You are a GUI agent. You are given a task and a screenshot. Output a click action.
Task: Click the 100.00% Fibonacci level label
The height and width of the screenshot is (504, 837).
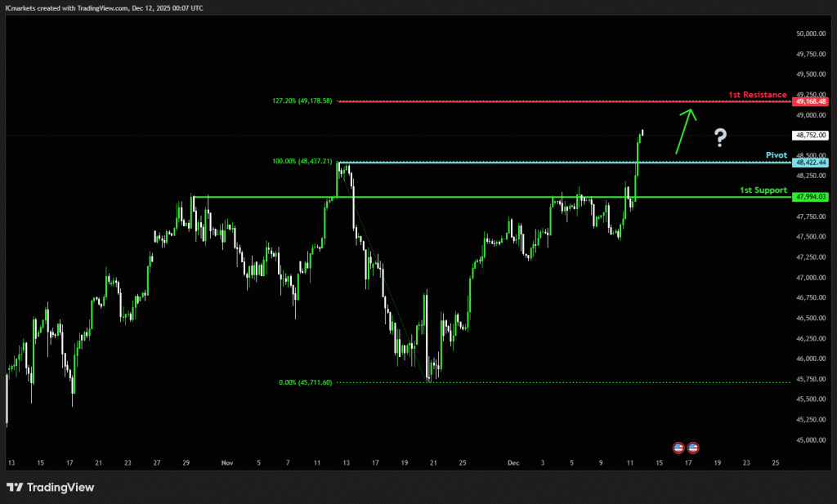302,162
